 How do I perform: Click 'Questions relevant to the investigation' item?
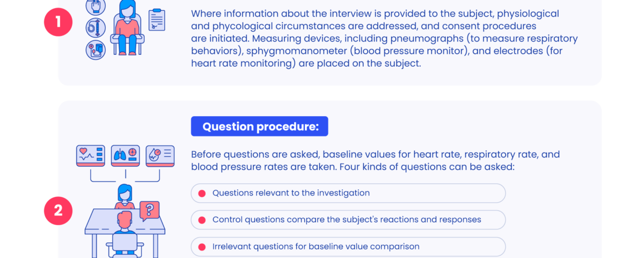pyautogui.click(x=348, y=193)
